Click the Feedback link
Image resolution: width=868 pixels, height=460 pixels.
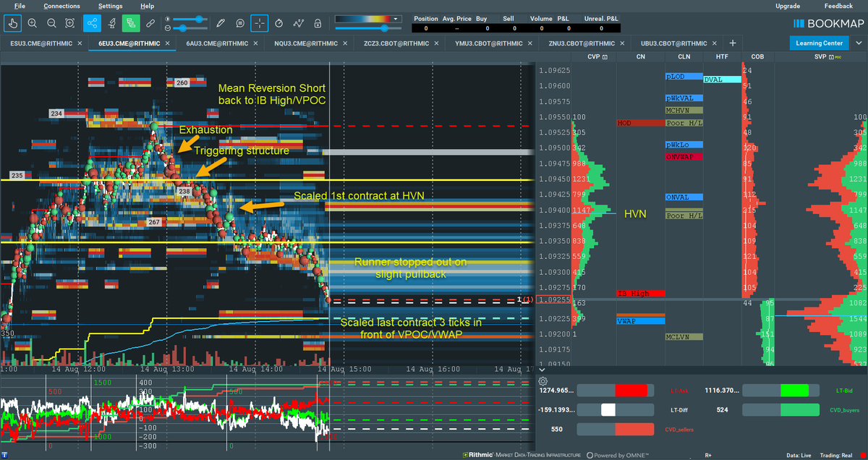point(837,6)
